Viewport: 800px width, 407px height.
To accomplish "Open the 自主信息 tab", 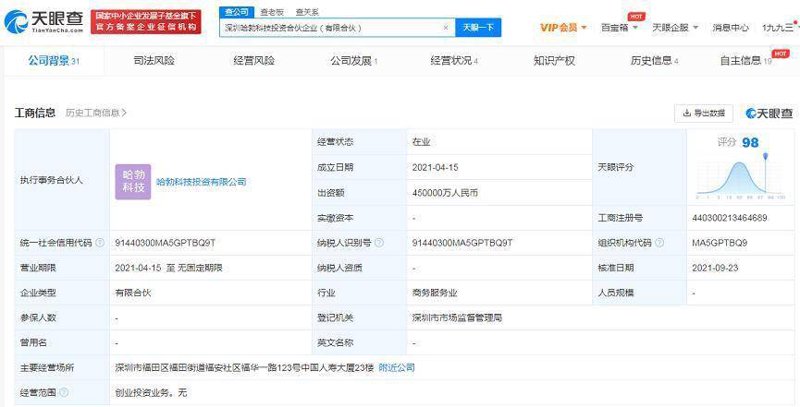I will (x=745, y=61).
